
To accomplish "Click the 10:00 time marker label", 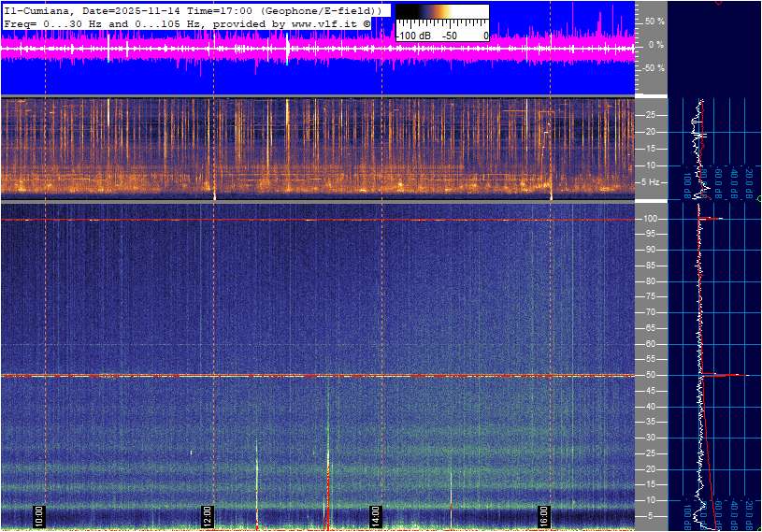I will [x=39, y=516].
